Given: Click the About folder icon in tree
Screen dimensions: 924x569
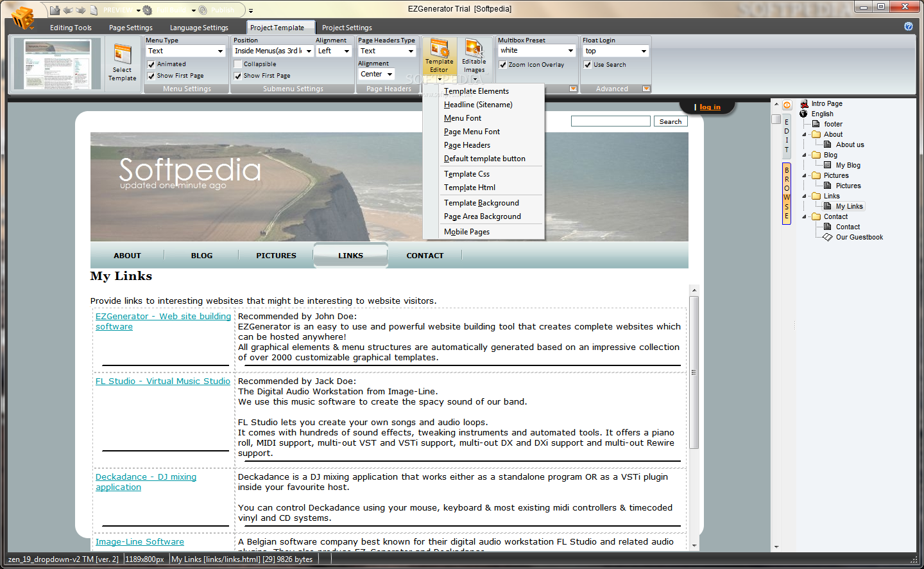Looking at the screenshot, I should coord(816,134).
